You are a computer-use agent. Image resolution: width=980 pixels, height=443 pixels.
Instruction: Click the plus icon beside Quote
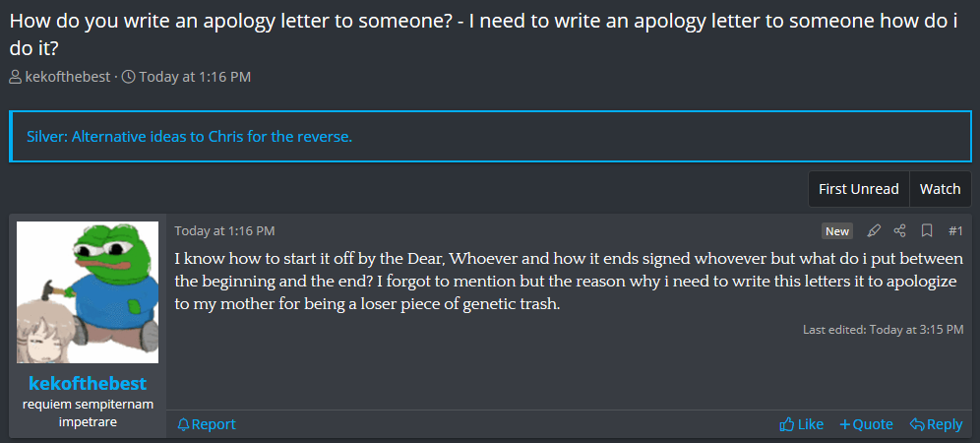click(x=844, y=424)
